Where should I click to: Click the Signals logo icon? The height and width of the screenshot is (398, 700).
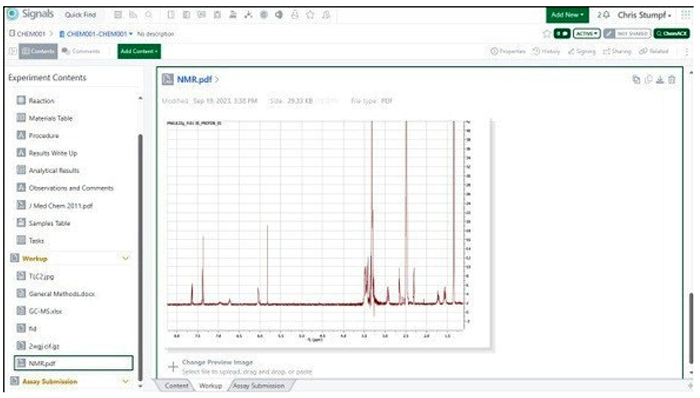coord(12,14)
